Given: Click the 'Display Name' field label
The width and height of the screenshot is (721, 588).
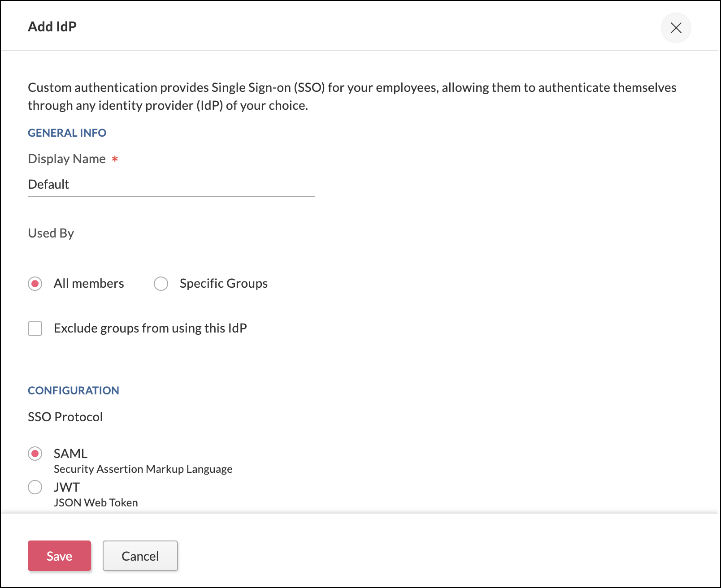Looking at the screenshot, I should coord(67,159).
